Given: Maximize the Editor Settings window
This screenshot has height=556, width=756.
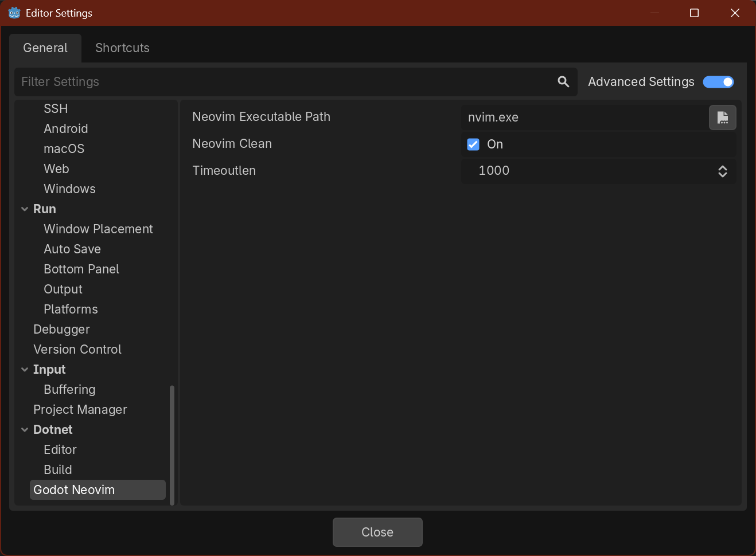Looking at the screenshot, I should pyautogui.click(x=694, y=13).
